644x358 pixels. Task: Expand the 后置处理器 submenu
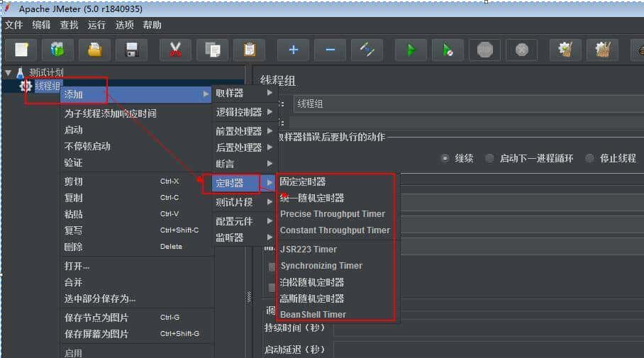tap(244, 147)
